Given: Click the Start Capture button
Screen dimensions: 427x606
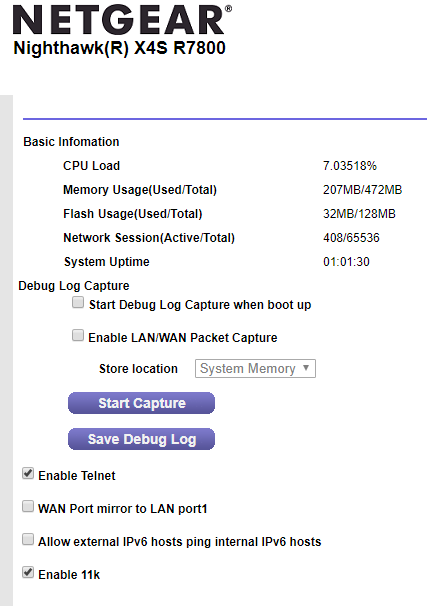Looking at the screenshot, I should pos(141,403).
